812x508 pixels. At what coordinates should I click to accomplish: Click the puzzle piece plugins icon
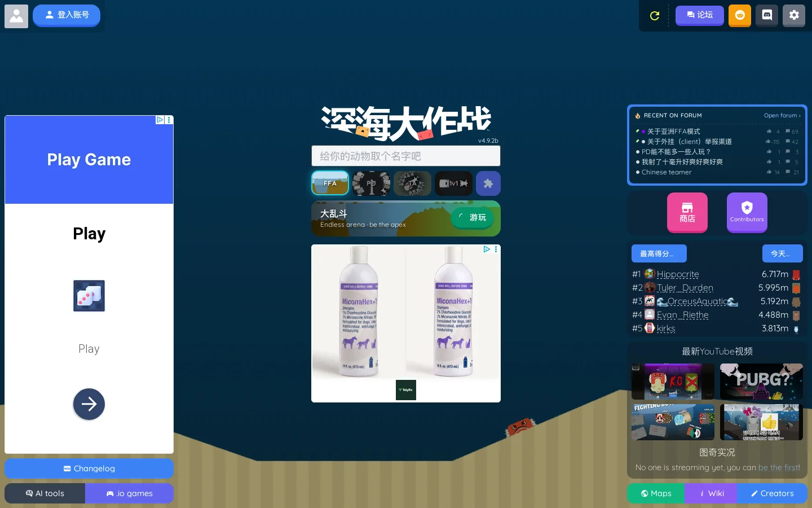coord(488,183)
